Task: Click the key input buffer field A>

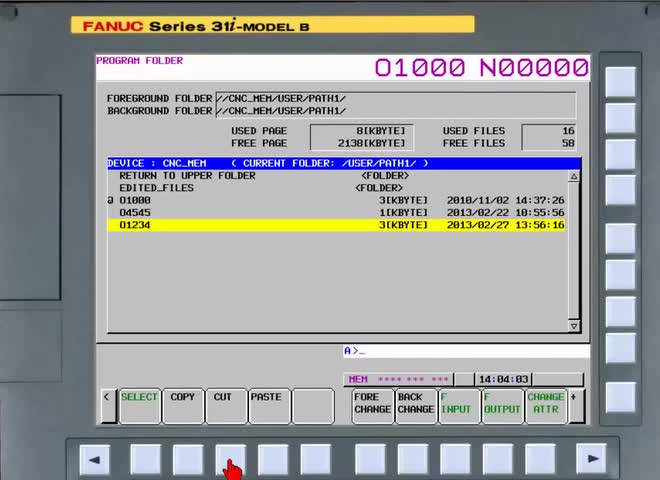Action: tap(466, 351)
